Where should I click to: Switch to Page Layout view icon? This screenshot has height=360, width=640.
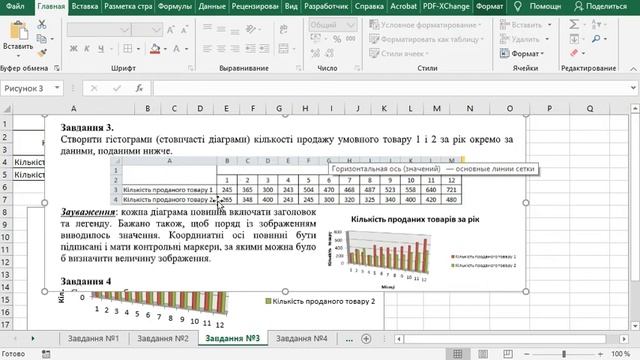point(482,354)
